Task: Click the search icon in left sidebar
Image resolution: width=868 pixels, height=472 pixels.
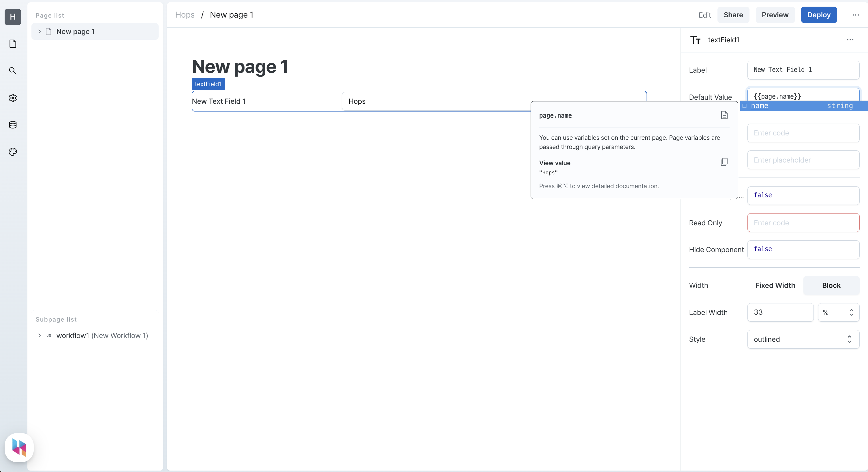Action: 13,70
